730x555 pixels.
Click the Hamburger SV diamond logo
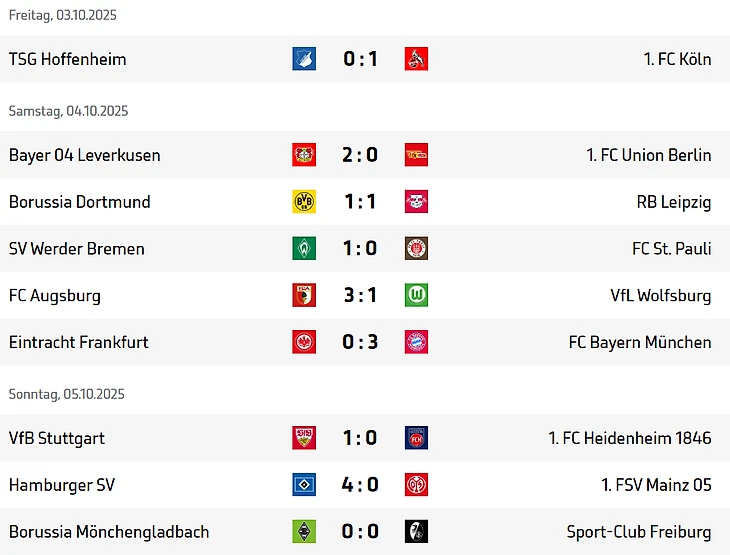click(x=304, y=485)
